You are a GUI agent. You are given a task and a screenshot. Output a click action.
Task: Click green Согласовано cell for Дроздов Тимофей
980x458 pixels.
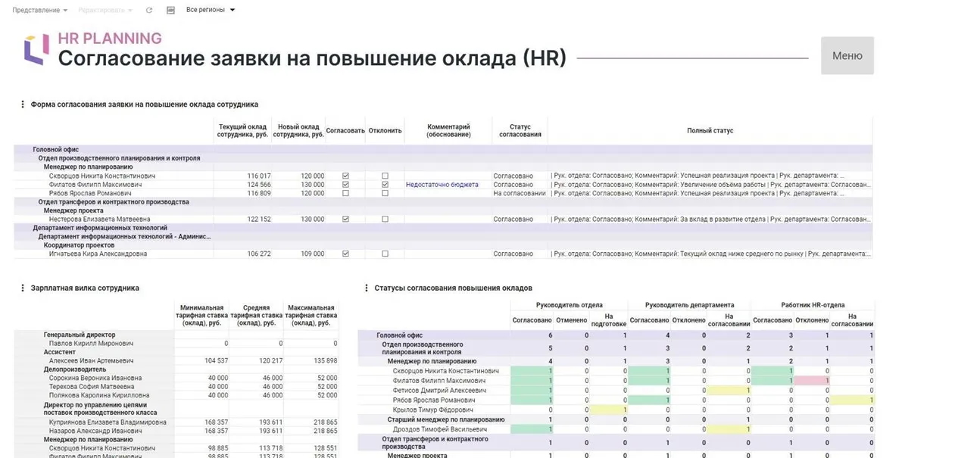pos(532,429)
